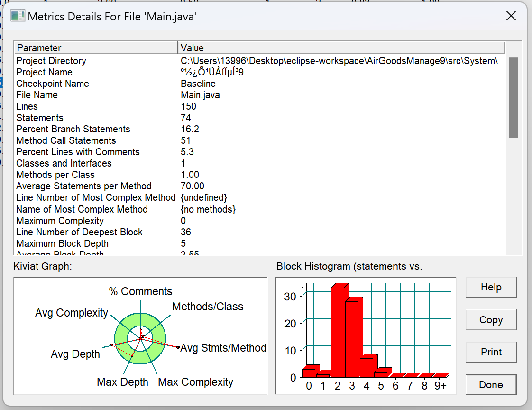Screen dimensions: 532x410
Task: Select the Percent Branch Statements row
Action: click(x=260, y=129)
